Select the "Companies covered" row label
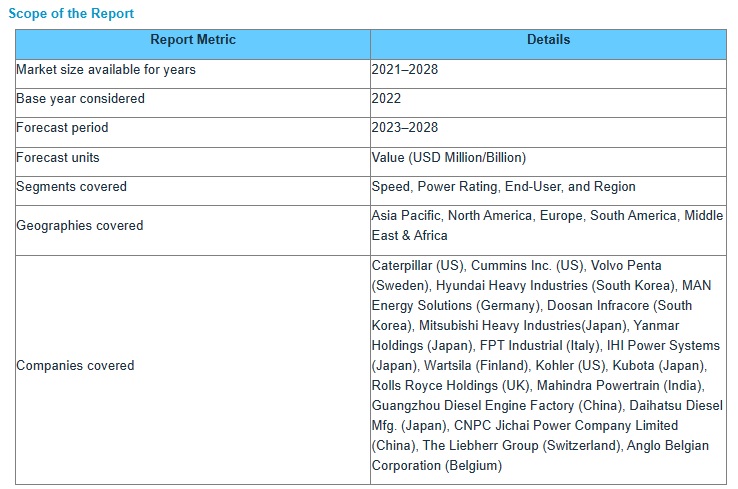The width and height of the screenshot is (738, 489). [75, 366]
